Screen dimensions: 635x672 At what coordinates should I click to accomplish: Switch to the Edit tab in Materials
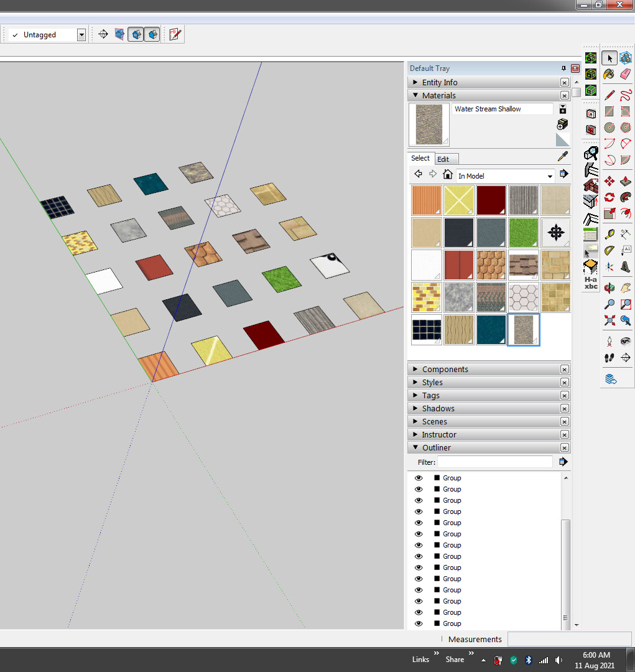click(443, 159)
